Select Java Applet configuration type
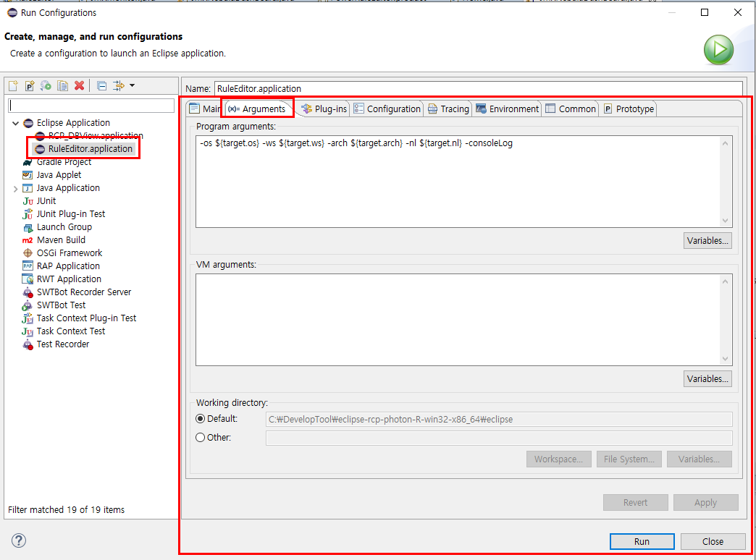The image size is (756, 560). 59,175
